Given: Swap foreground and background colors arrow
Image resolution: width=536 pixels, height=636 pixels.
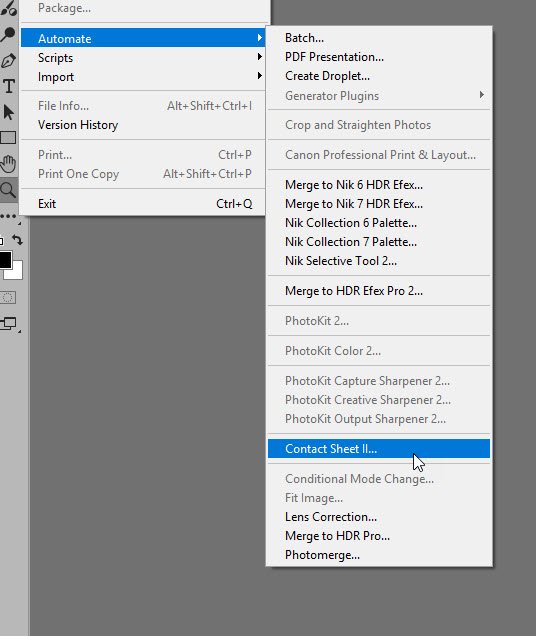Looking at the screenshot, I should coord(17,240).
